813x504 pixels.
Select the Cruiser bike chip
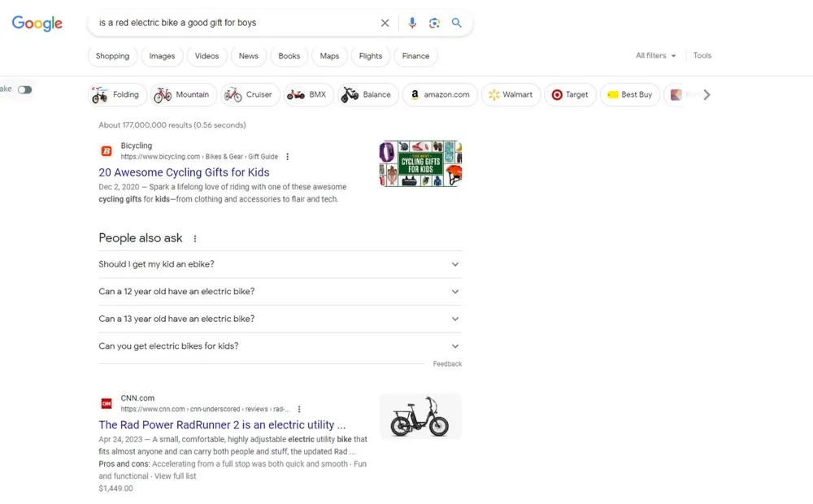coord(250,95)
